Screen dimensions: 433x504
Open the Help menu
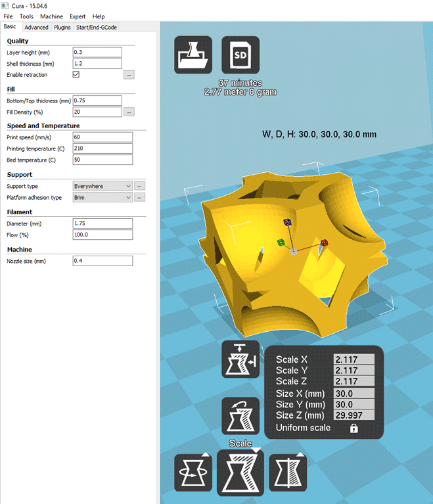(99, 16)
